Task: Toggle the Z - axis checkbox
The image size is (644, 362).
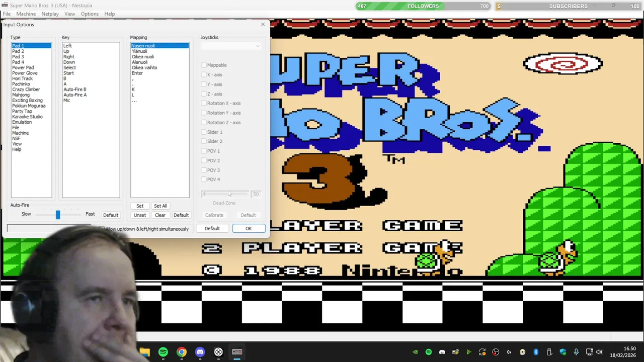Action: (204, 94)
